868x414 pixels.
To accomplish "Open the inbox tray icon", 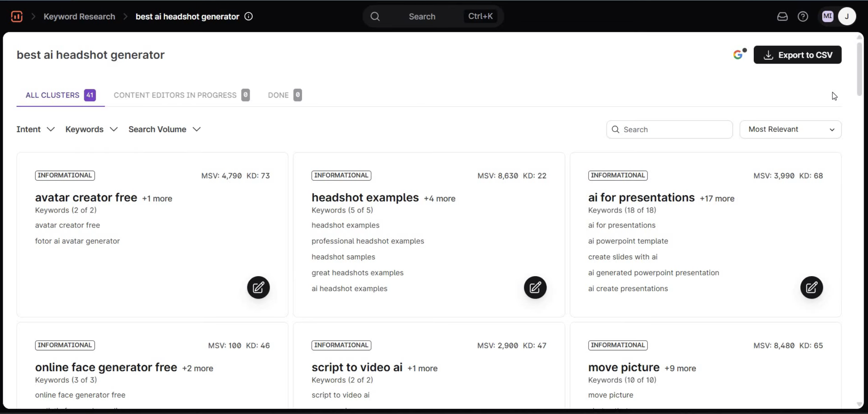I will 782,16.
